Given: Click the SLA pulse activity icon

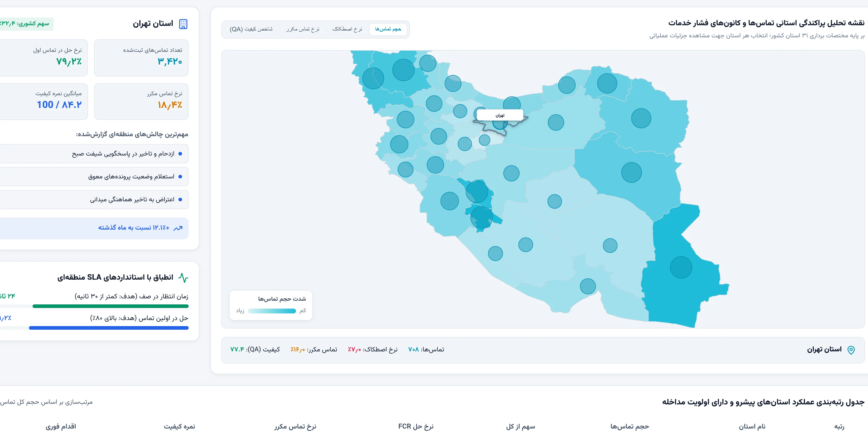Looking at the screenshot, I should (183, 277).
